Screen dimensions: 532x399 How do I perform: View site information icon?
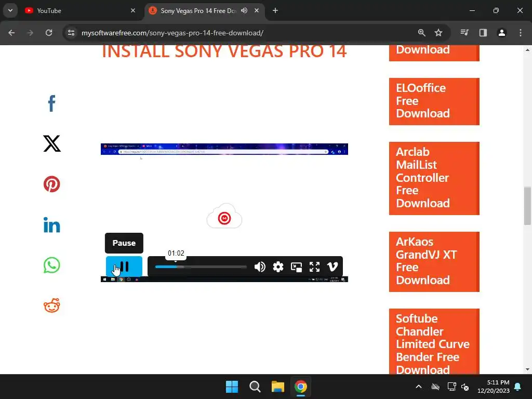click(x=71, y=33)
